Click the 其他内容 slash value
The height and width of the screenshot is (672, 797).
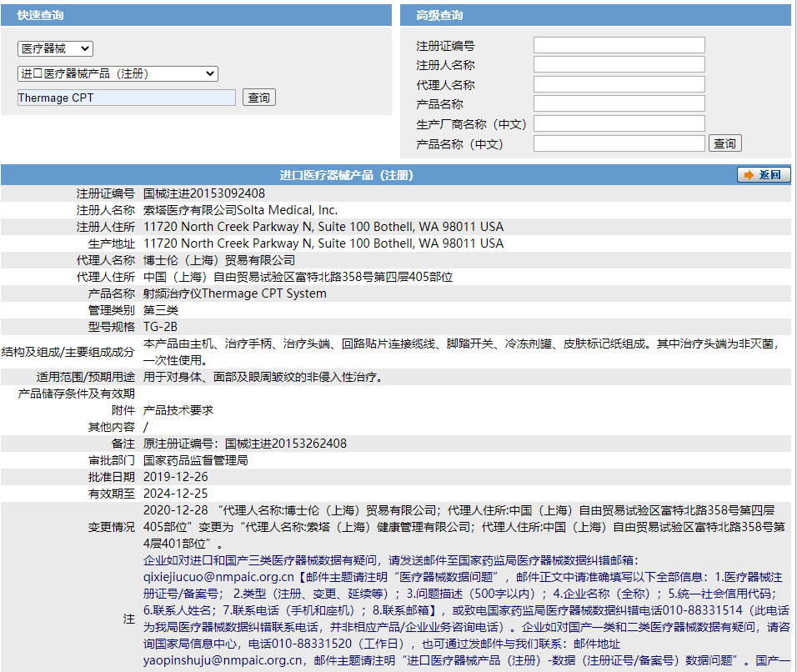point(146,427)
